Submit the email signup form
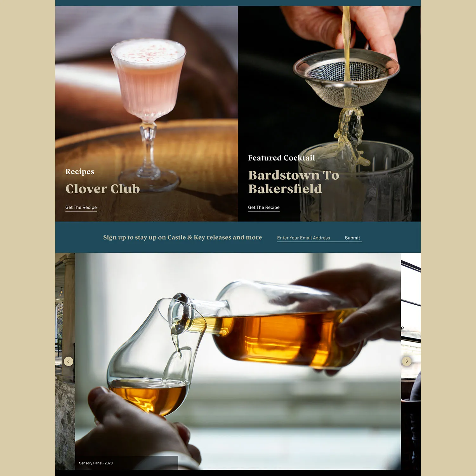 353,238
